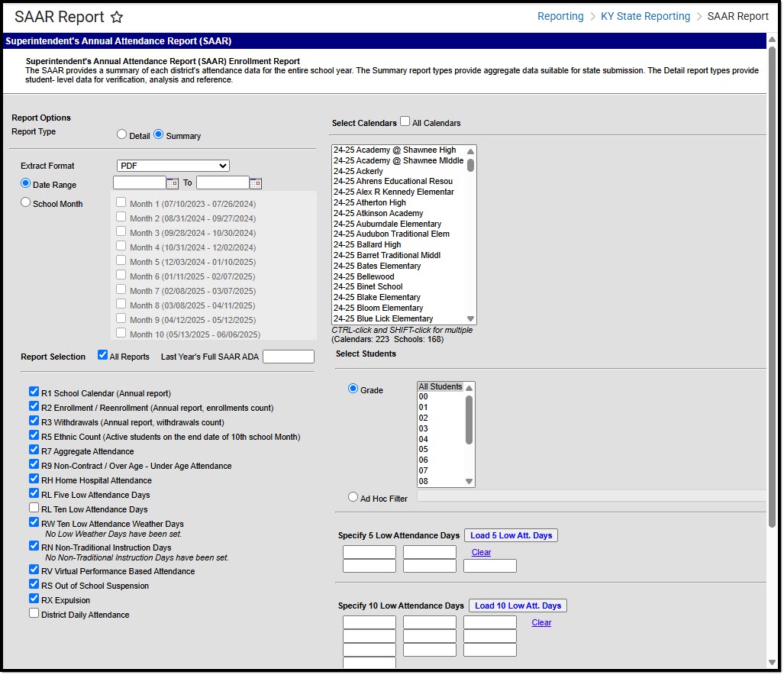Viewport: 784px width, 675px height.
Task: Check District Daily Attendance
Action: [34, 613]
